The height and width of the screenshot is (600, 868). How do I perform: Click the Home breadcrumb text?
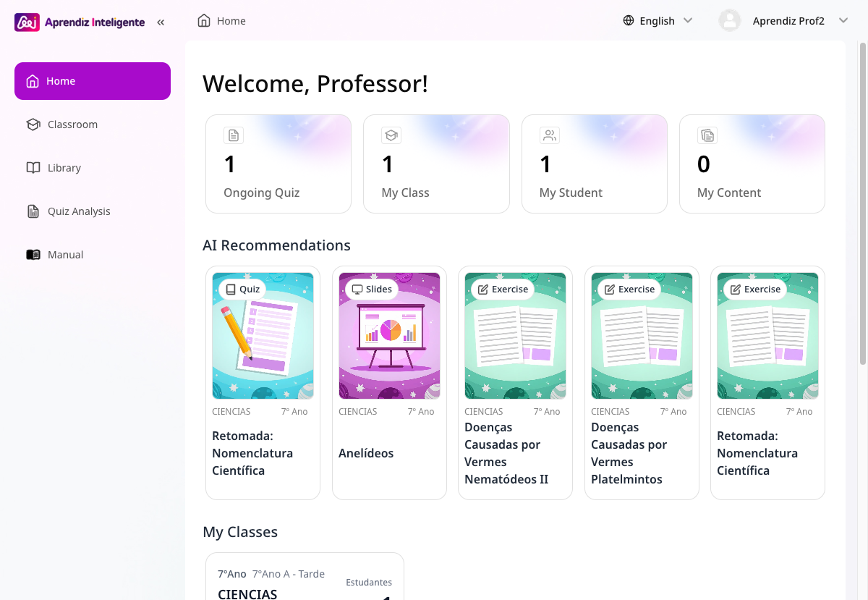[x=231, y=21]
